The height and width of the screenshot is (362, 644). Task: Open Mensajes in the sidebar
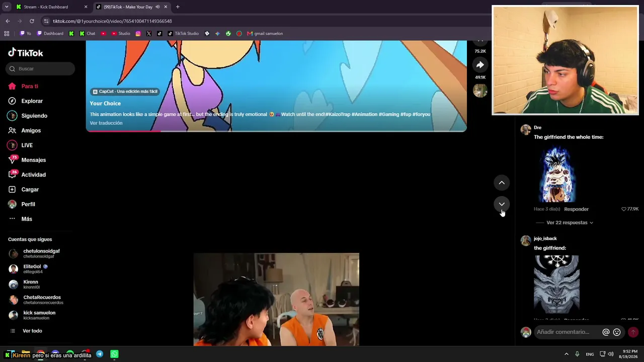[x=27, y=160]
